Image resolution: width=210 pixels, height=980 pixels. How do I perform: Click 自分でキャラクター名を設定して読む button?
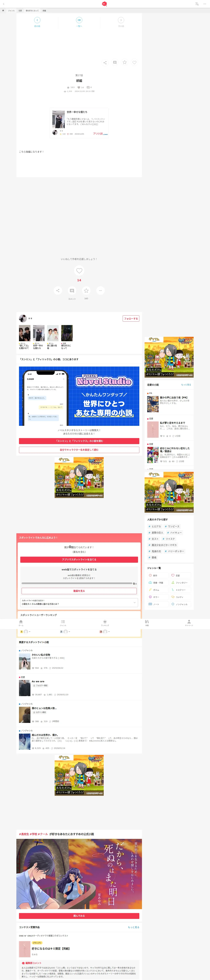click(79, 450)
